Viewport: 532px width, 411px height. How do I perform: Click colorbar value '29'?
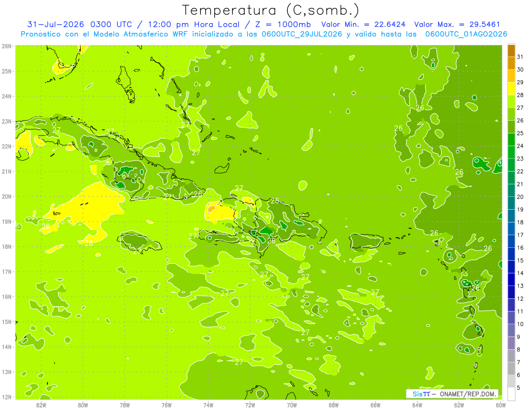pos(520,82)
